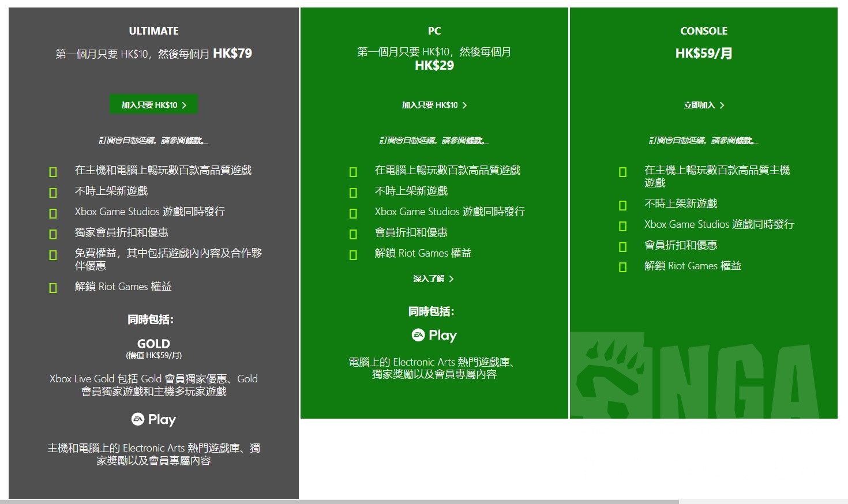Click the checkmark beside 在主機上暢玩數百款高品質主機遊戲

(x=622, y=172)
